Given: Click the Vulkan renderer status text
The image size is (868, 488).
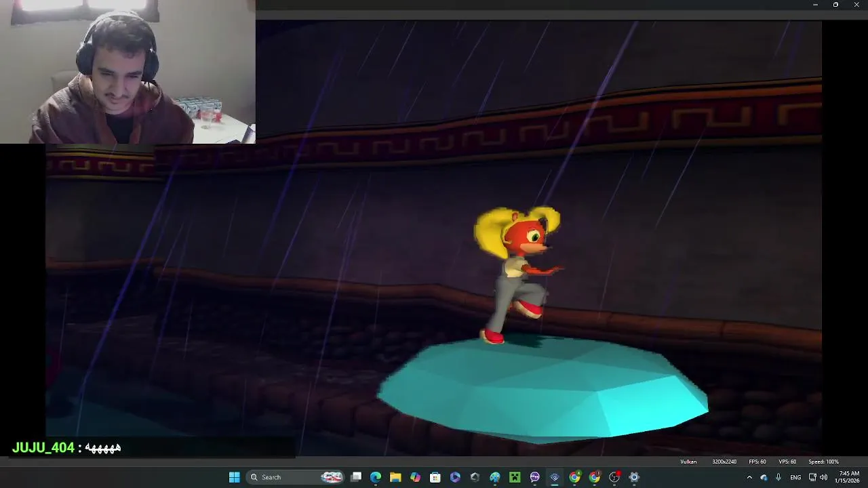Looking at the screenshot, I should tap(688, 462).
